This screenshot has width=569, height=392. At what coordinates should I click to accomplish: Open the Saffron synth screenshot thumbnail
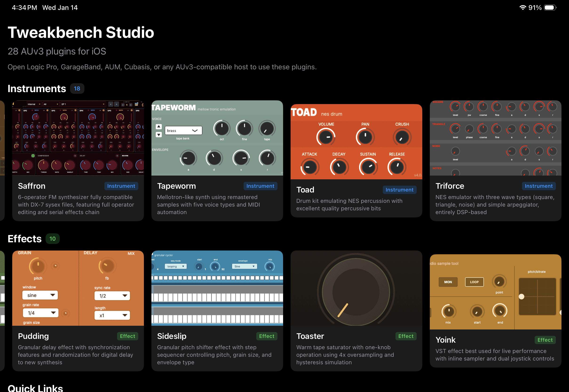pos(78,138)
